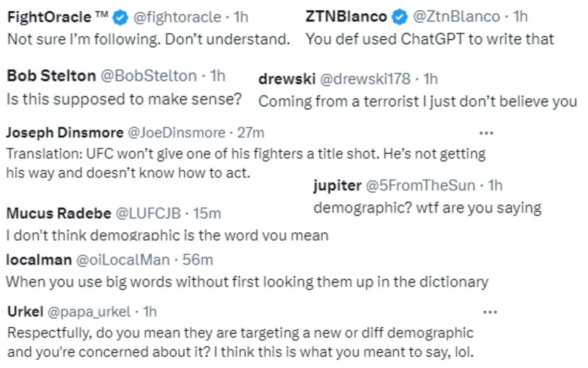View the jupiter profile name
This screenshot has width=588, height=368.
click(x=337, y=185)
